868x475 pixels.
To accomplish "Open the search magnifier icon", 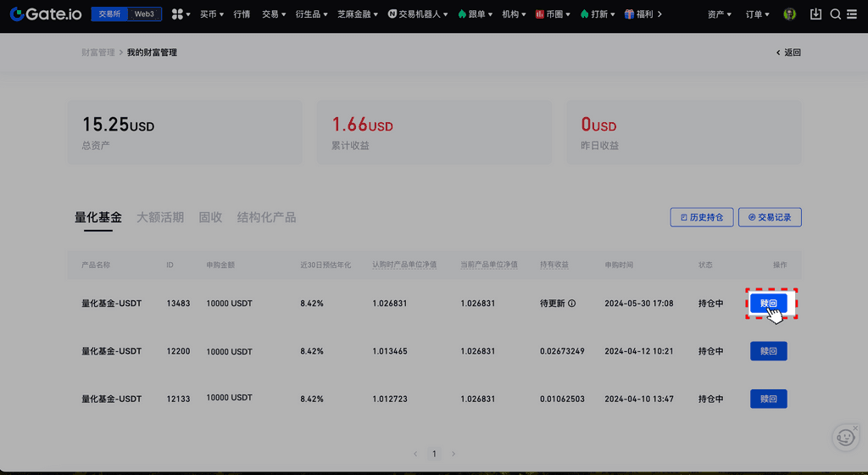I will coord(835,14).
